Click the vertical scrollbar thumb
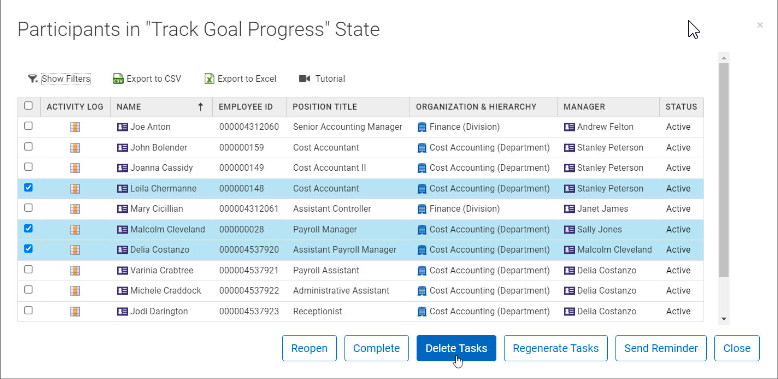The image size is (778, 379). [724, 170]
